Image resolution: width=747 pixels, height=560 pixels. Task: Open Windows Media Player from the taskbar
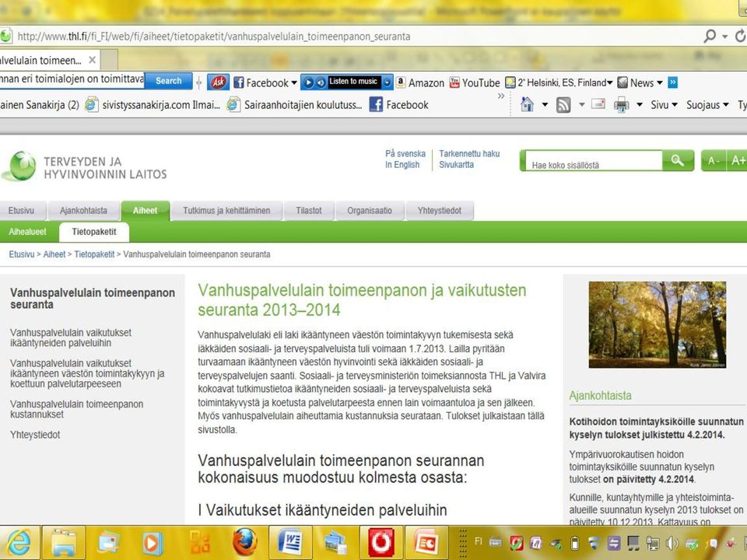pos(153,542)
